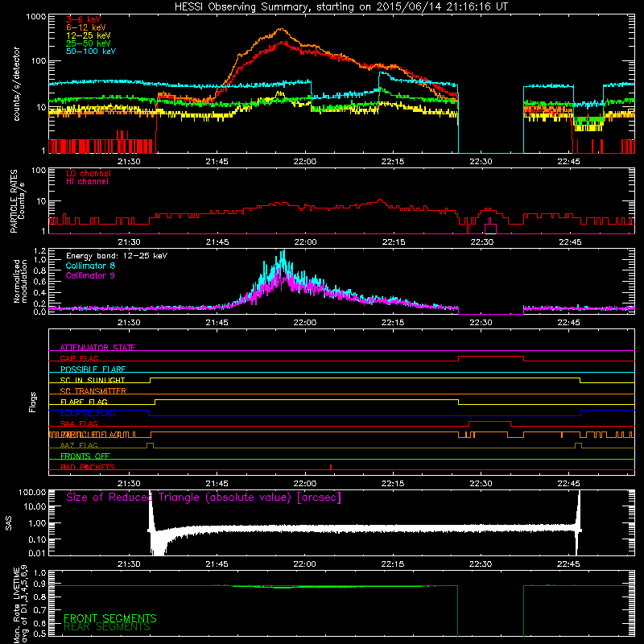Click the 0.9 tick on livetime axis
Viewport: 644px width, 644px height.
click(39, 583)
